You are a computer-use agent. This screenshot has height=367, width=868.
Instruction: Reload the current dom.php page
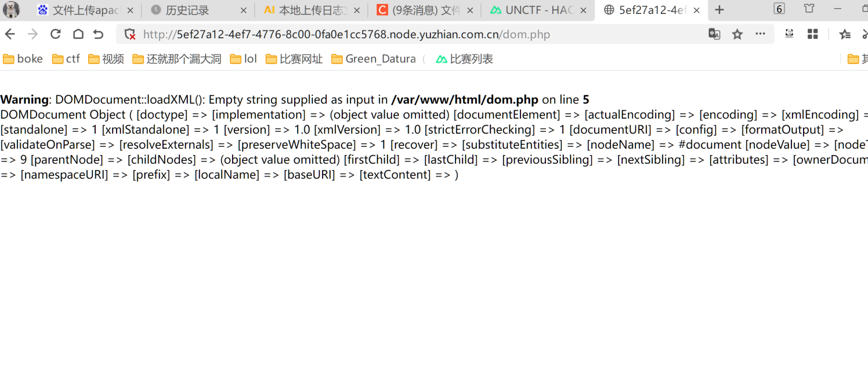click(56, 34)
